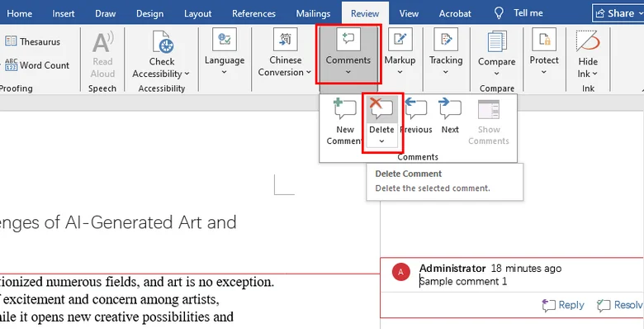
Task: Expand the Protect dropdown chevron
Action: (x=544, y=73)
